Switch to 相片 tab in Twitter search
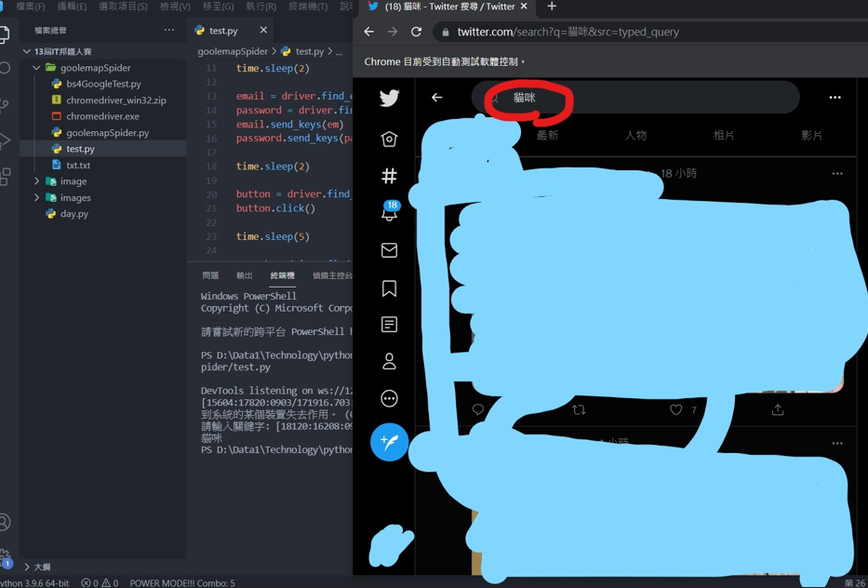The width and height of the screenshot is (868, 588). pyautogui.click(x=724, y=136)
